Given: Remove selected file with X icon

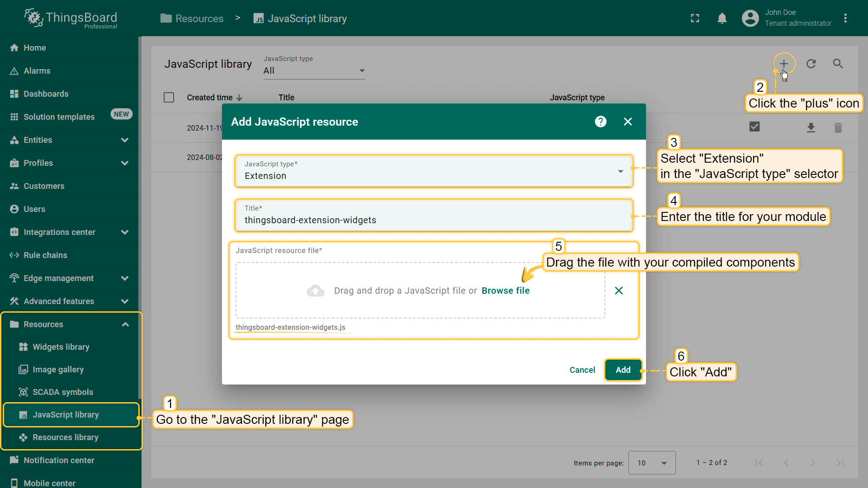Looking at the screenshot, I should pyautogui.click(x=619, y=291).
